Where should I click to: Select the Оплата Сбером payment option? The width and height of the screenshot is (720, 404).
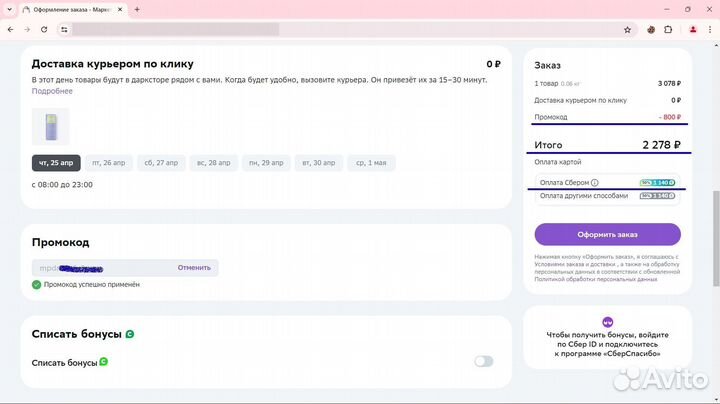[x=564, y=183]
